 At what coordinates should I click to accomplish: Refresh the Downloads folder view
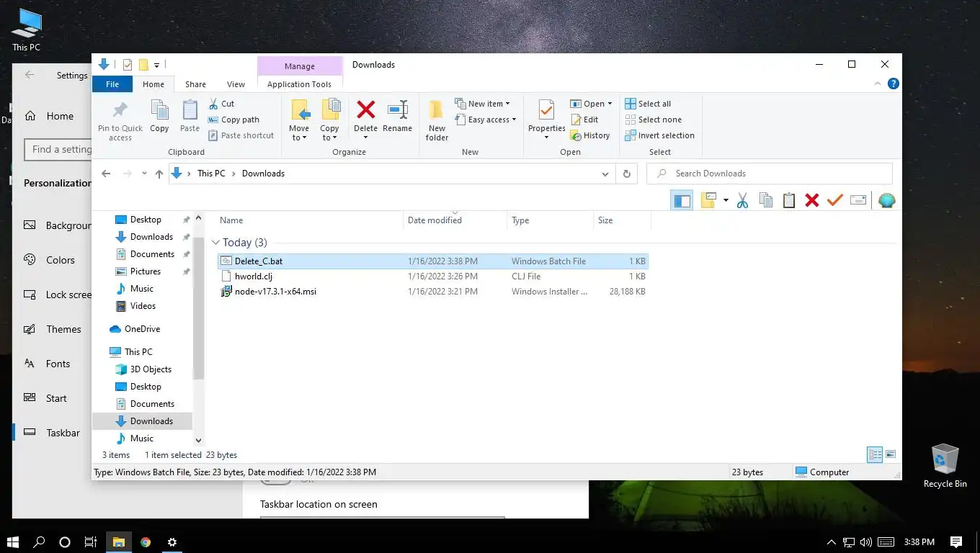tap(626, 174)
